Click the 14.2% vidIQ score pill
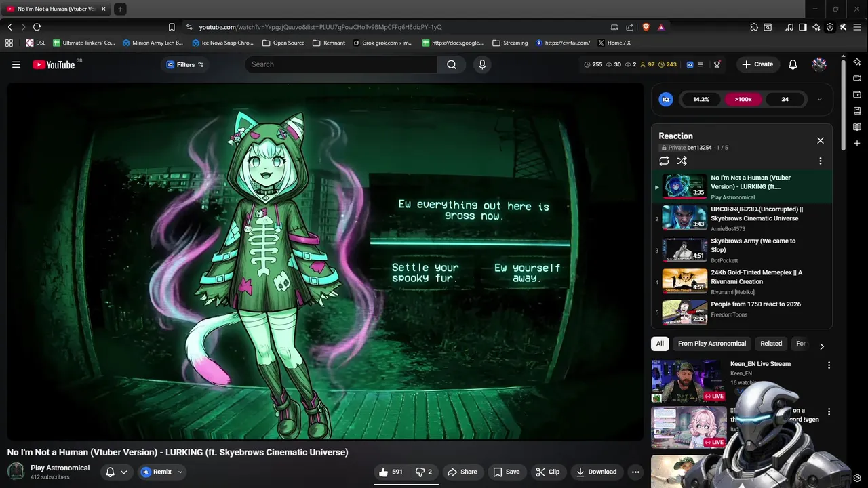This screenshot has height=488, width=868. [x=701, y=99]
